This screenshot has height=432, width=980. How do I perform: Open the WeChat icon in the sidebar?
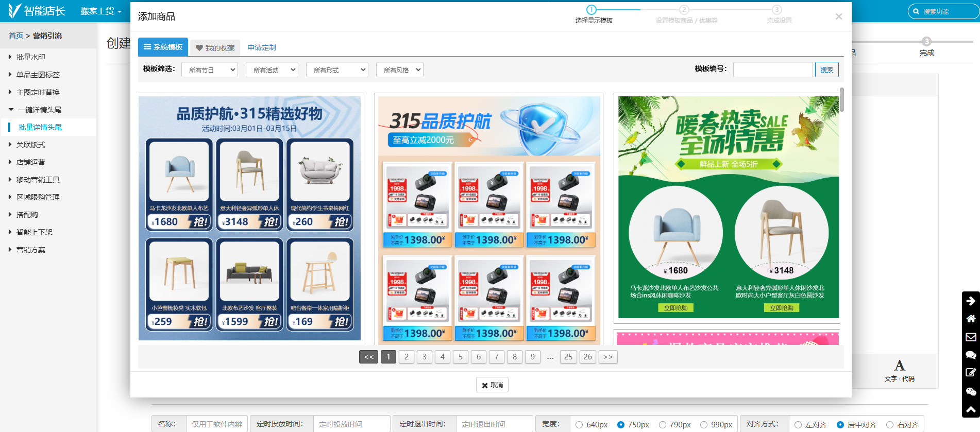(971, 391)
